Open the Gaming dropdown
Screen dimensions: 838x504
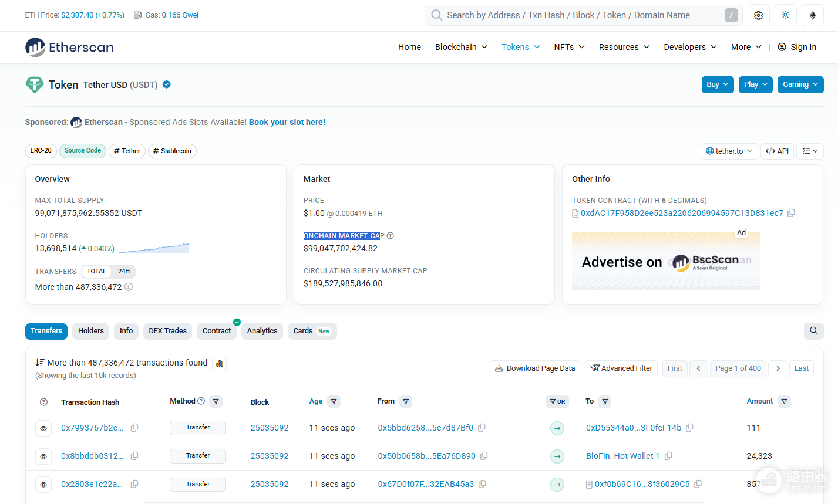[800, 84]
